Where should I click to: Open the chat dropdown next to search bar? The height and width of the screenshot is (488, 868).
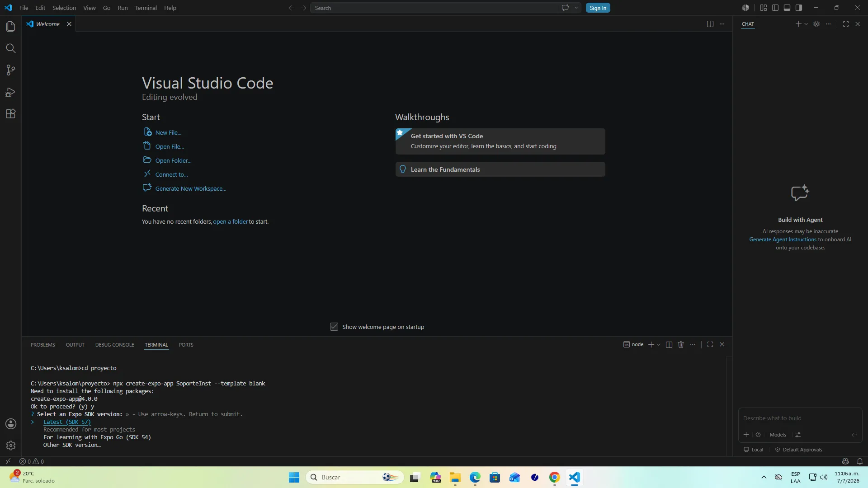576,8
